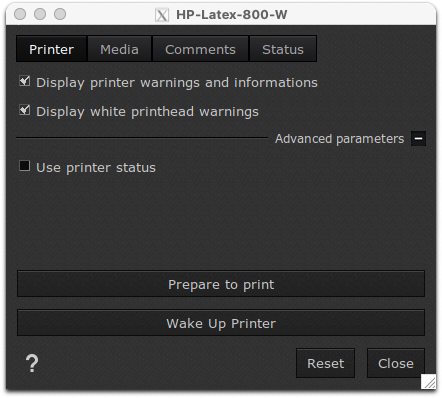Open the Comments tab
Screen dimensions: 442x398
point(200,49)
